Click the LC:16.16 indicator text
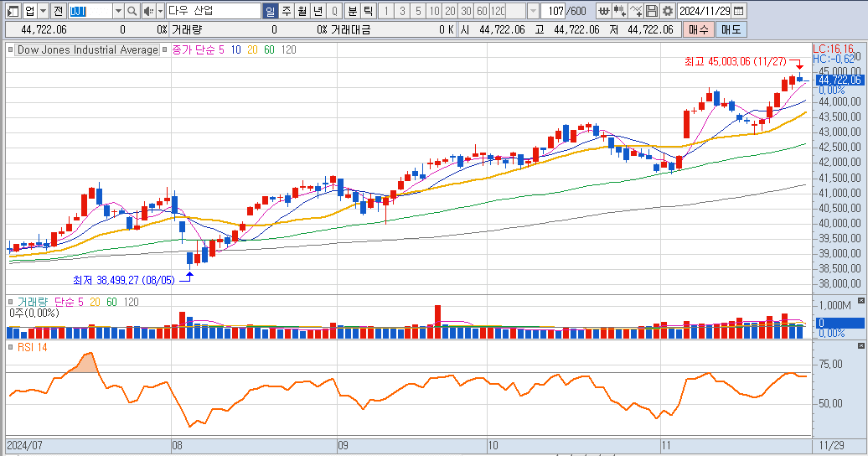The height and width of the screenshot is (456, 868). [x=833, y=49]
